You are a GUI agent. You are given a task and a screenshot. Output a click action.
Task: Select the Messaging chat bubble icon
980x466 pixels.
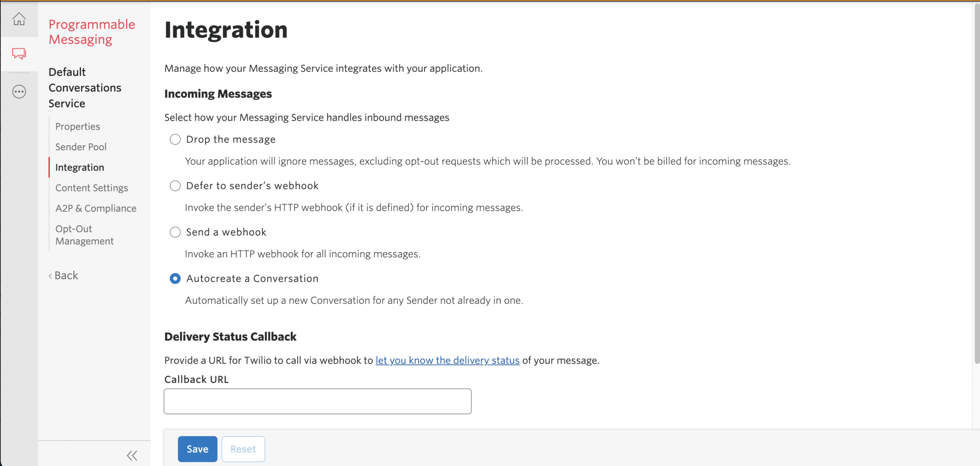coord(19,54)
